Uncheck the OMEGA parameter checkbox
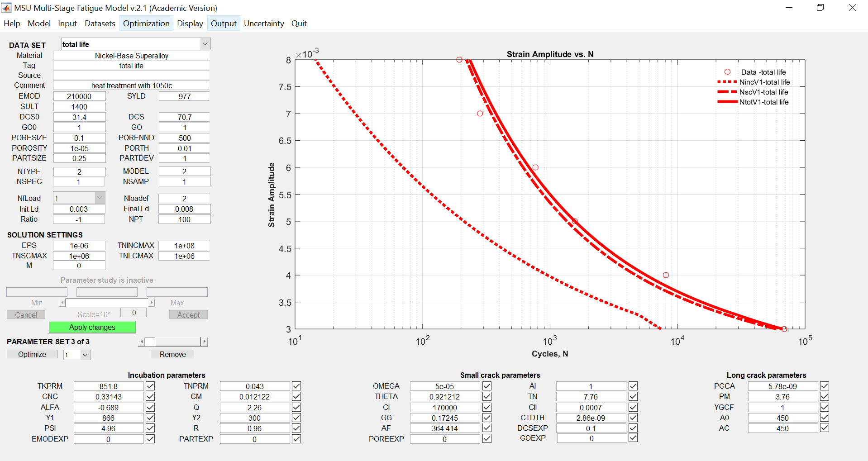Image resolution: width=868 pixels, height=461 pixels. (487, 386)
